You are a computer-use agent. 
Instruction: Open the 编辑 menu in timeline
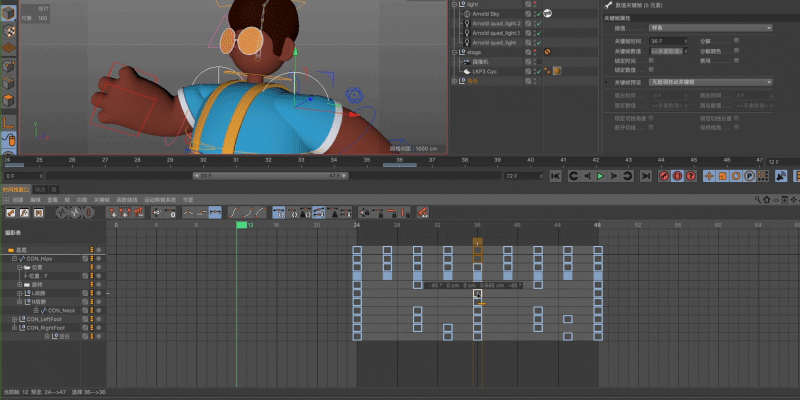point(35,200)
